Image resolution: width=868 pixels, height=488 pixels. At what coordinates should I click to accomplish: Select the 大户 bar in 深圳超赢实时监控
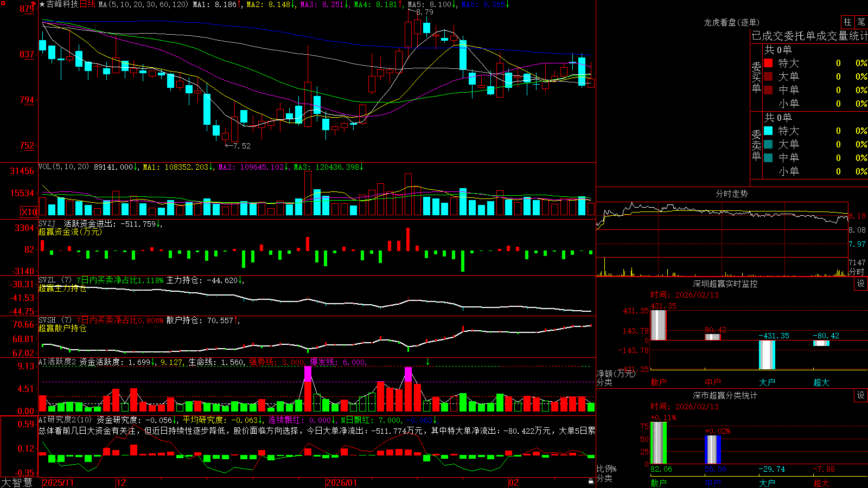click(767, 355)
